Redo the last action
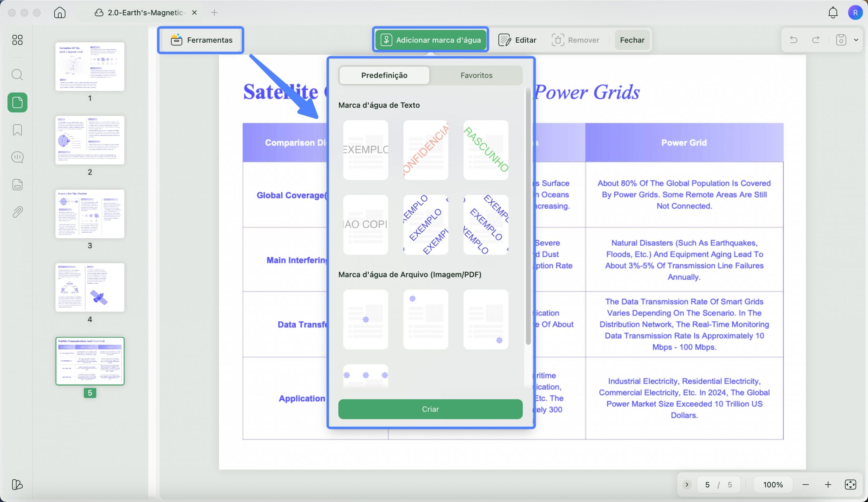 point(816,40)
